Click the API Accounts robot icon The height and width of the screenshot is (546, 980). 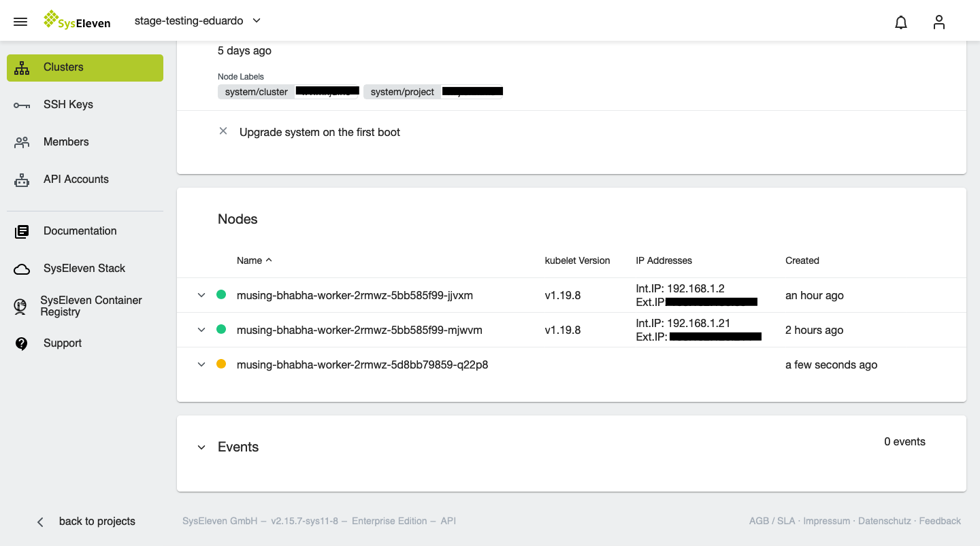(x=22, y=180)
